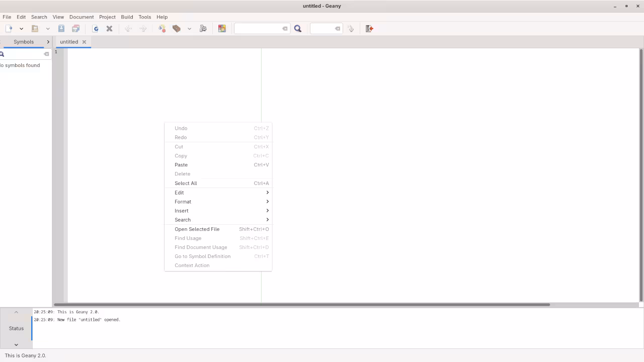The image size is (644, 362).
Task: Show next sidebar tab with right chevron
Action: (x=48, y=42)
